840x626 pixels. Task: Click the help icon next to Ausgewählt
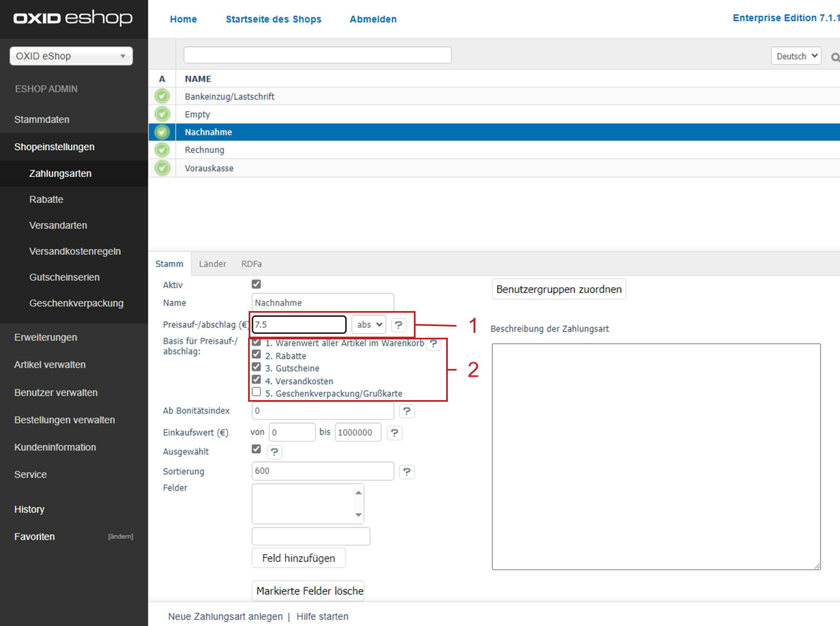(x=274, y=452)
